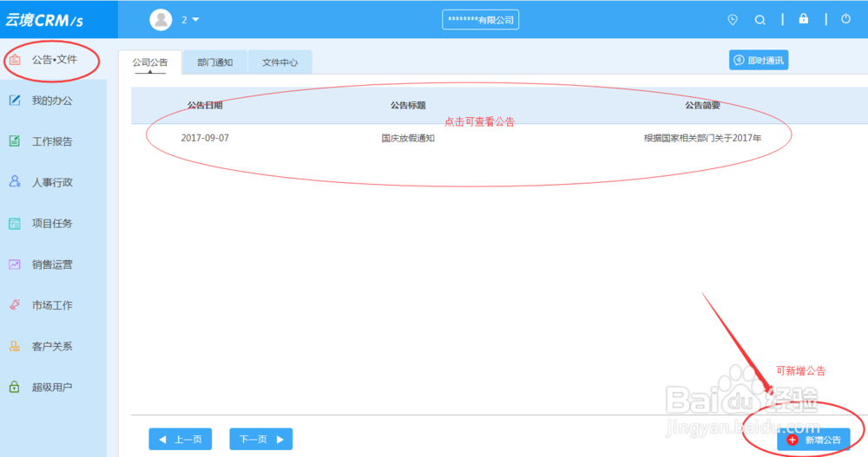This screenshot has height=457, width=868.
Task: Switch to the 公司公告 tab
Action: click(x=150, y=62)
